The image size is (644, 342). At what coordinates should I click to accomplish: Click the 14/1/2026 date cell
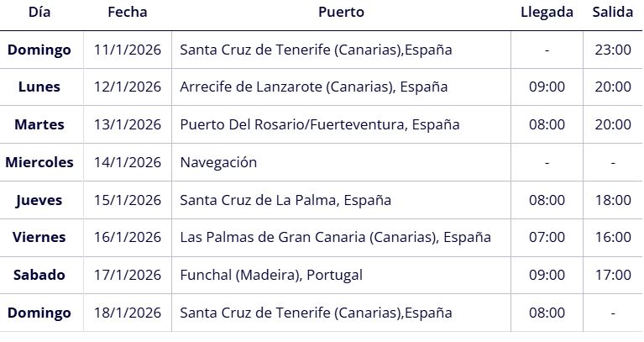[128, 163]
